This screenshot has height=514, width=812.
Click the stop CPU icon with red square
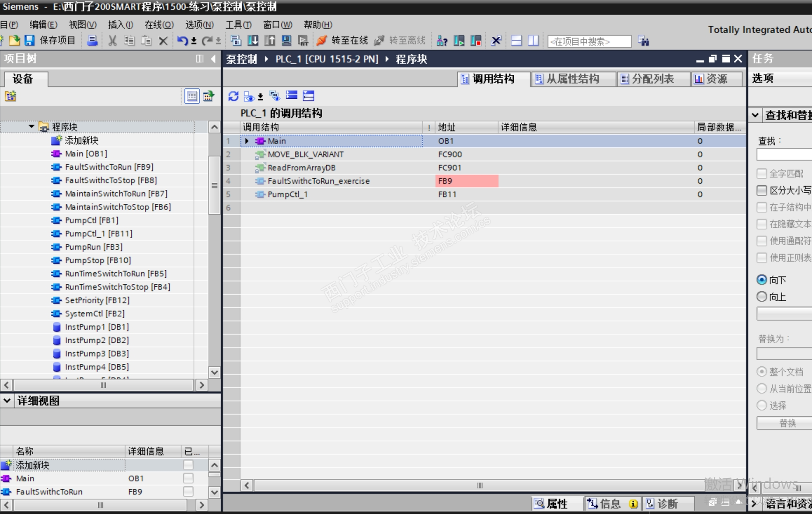(476, 41)
